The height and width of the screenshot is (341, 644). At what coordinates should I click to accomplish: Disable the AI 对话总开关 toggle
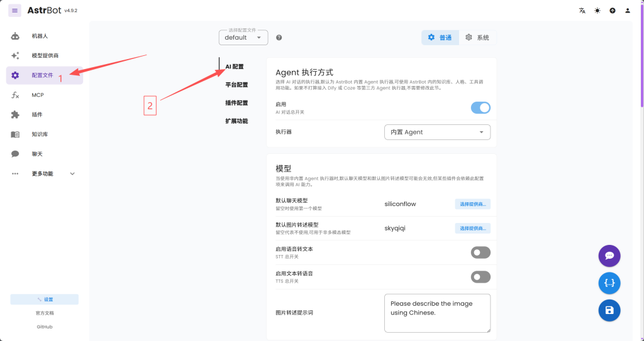(480, 107)
